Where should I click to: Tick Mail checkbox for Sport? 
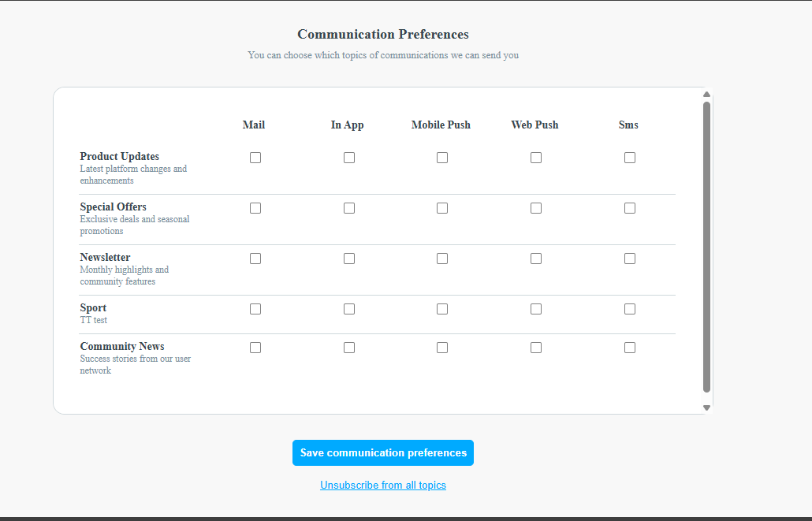[x=255, y=309]
